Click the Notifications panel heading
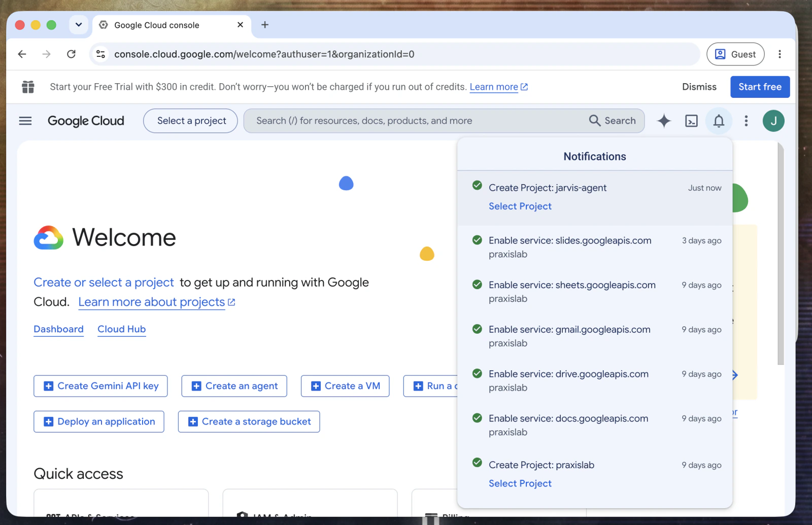Image resolution: width=812 pixels, height=525 pixels. 595,157
